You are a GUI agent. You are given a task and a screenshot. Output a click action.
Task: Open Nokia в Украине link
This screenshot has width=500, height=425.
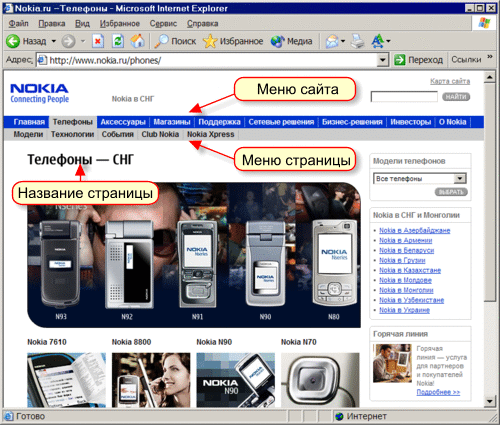click(404, 310)
